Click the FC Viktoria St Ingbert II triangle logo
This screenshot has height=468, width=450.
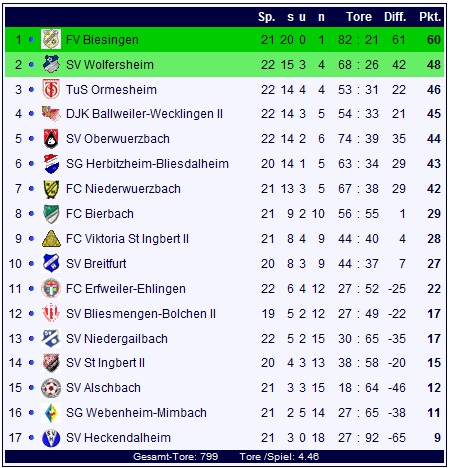(x=51, y=238)
